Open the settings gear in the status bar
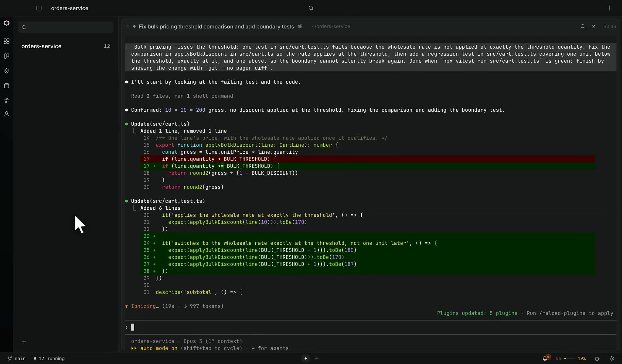The image size is (622, 364). (x=612, y=358)
